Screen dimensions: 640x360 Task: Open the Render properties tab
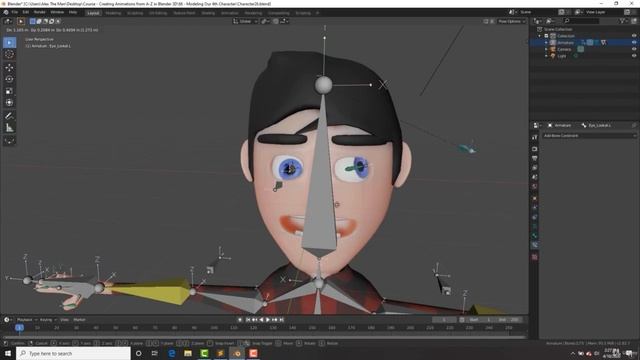point(535,149)
